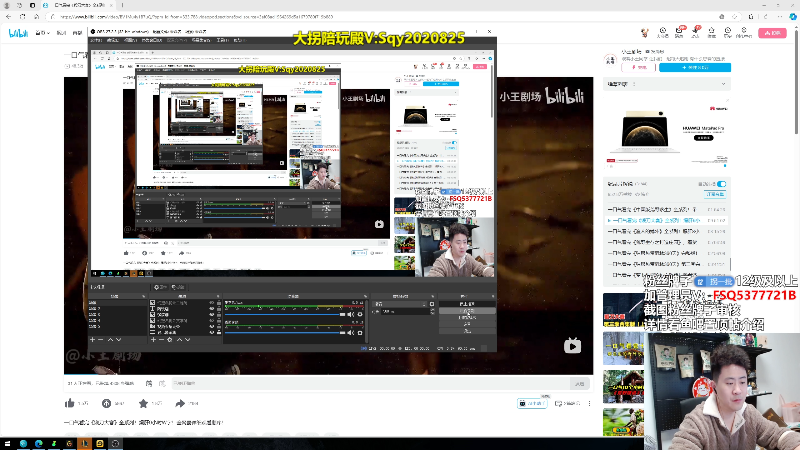The image size is (800, 450).
Task: Move source down arrow in OBS sources toolbar
Action: pyautogui.click(x=187, y=339)
